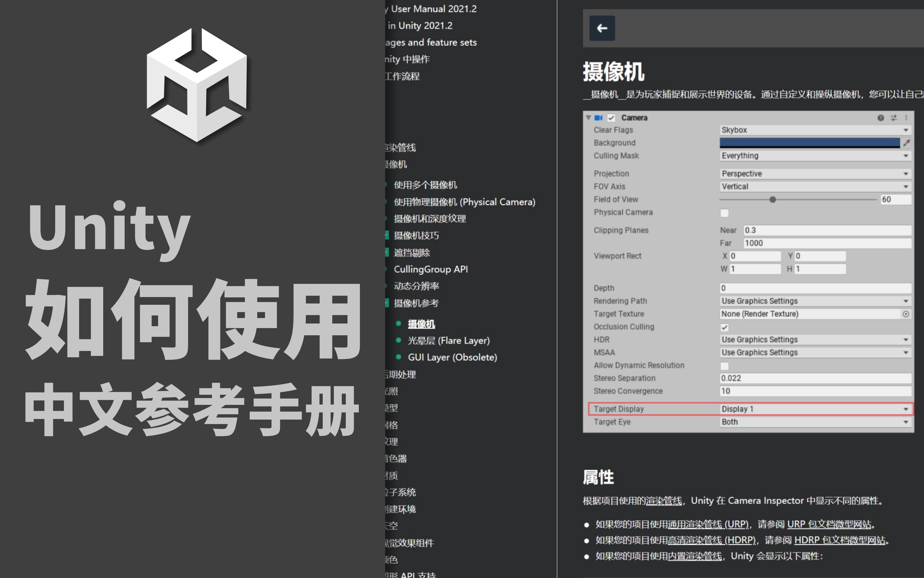This screenshot has height=578, width=924.
Task: Open the 内置渲染管线 link
Action: (x=695, y=556)
